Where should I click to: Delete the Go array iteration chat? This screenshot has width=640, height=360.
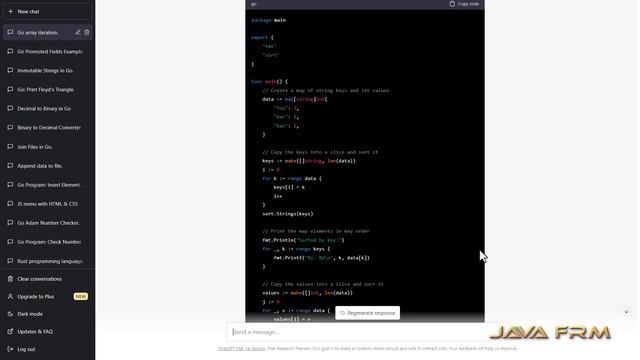(x=87, y=32)
